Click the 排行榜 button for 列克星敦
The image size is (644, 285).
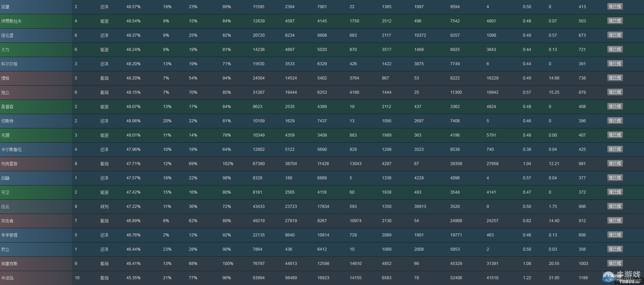point(615,163)
